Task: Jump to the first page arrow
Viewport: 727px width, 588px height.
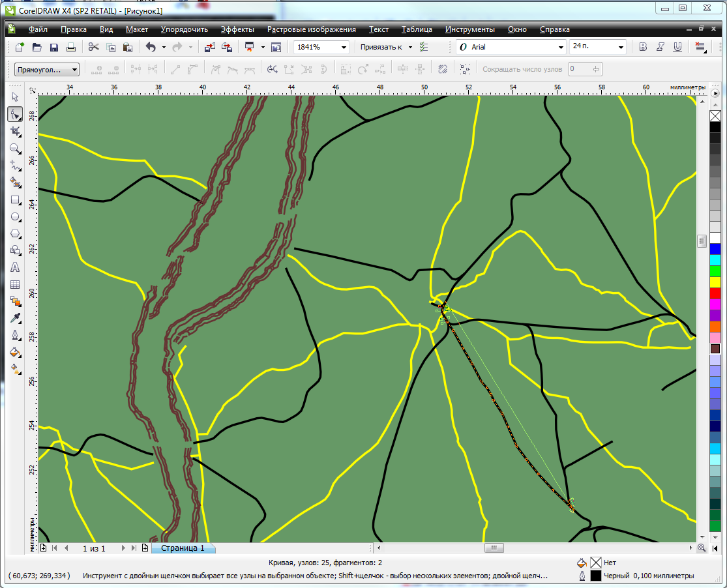Action: (55, 548)
